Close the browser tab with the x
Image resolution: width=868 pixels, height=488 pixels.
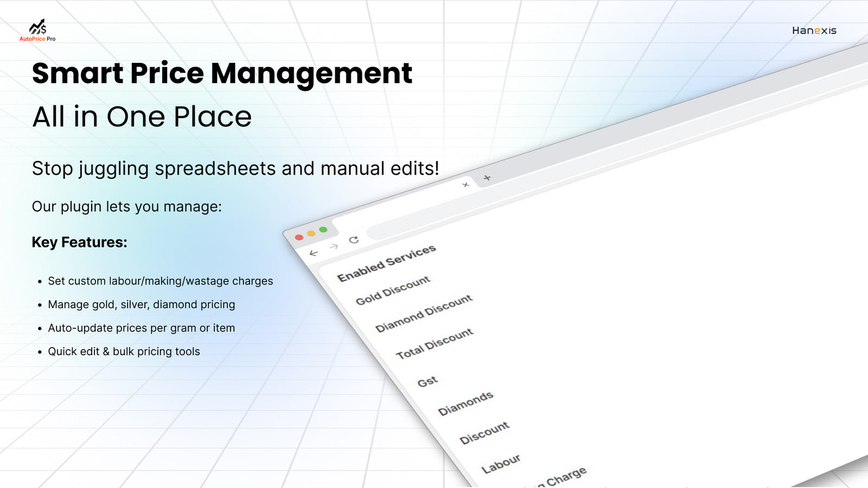point(465,185)
